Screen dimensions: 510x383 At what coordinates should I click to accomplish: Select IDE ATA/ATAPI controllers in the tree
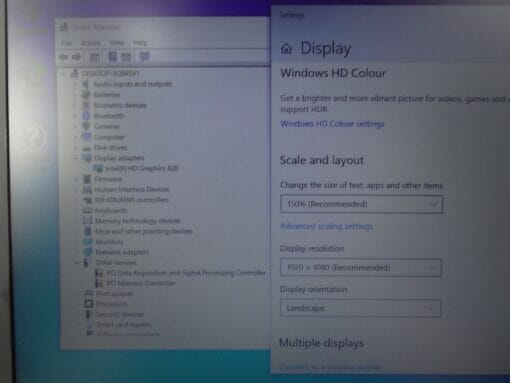click(132, 200)
